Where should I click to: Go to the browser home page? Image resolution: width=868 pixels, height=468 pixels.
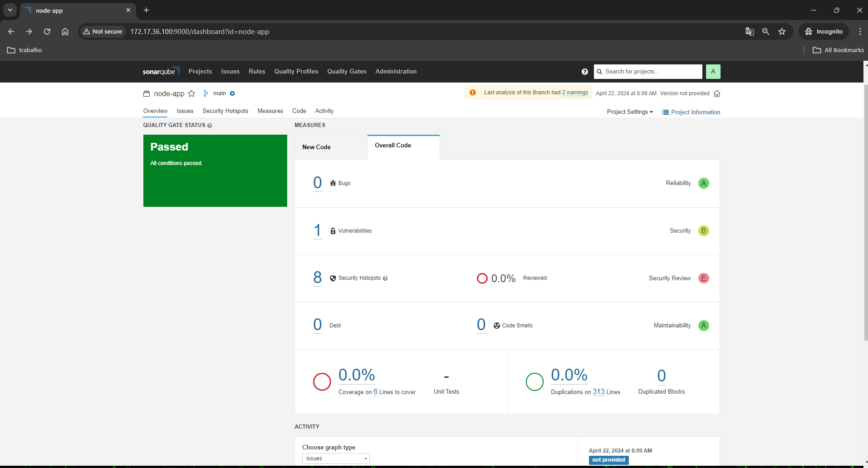[x=65, y=31]
